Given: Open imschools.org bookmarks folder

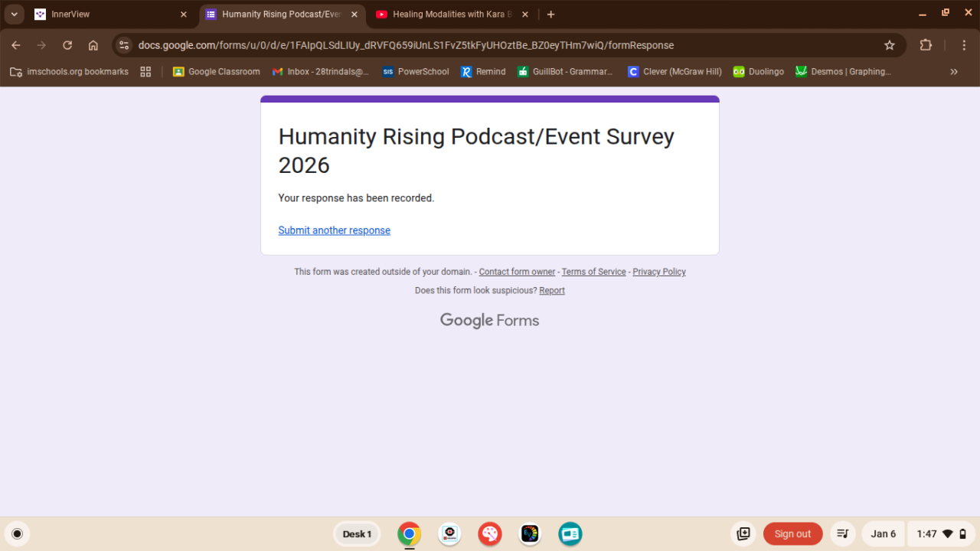Looking at the screenshot, I should [69, 72].
